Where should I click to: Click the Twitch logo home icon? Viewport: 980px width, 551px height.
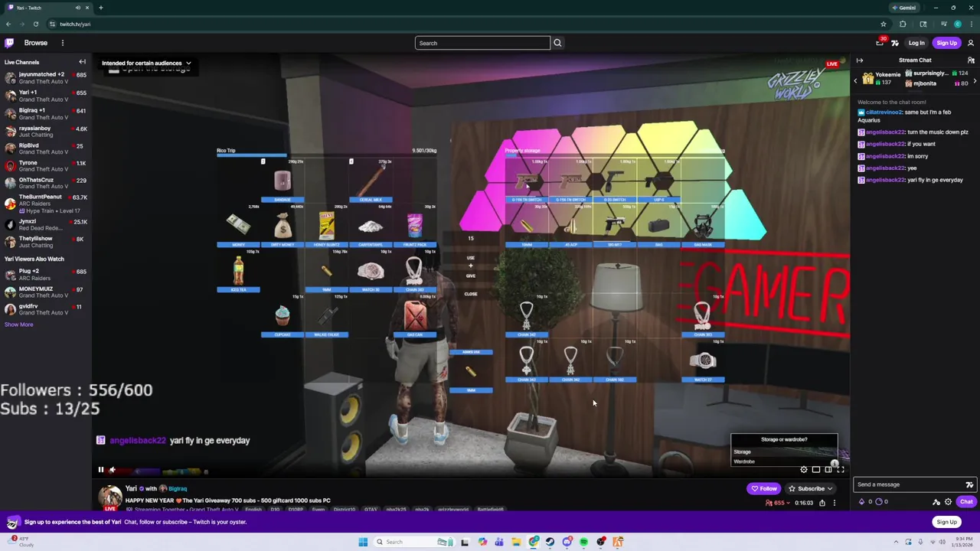pos(9,43)
